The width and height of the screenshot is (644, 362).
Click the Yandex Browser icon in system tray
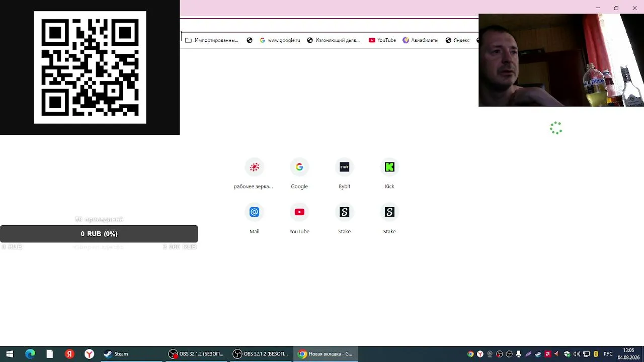[480, 354]
